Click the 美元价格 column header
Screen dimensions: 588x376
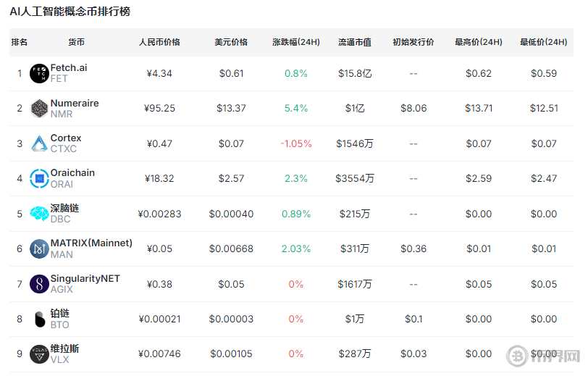pos(231,42)
